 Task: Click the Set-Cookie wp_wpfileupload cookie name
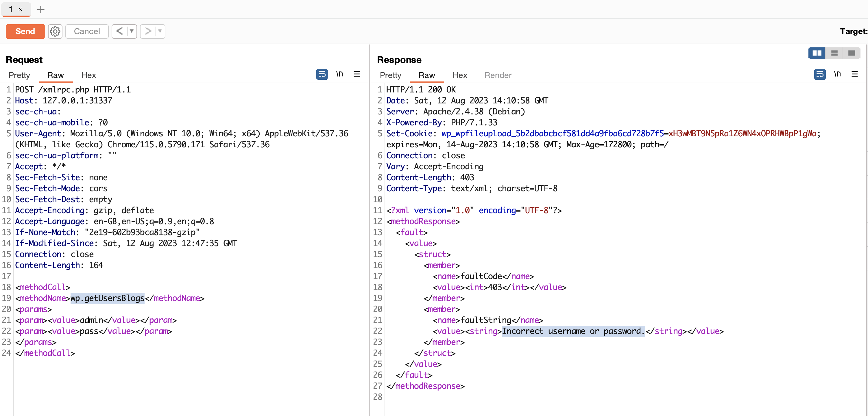553,134
